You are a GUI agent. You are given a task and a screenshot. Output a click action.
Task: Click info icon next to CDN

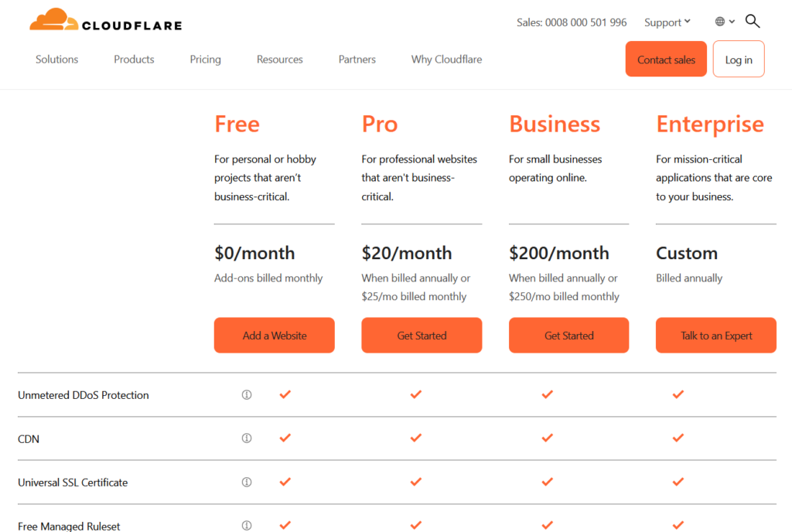[x=247, y=438]
